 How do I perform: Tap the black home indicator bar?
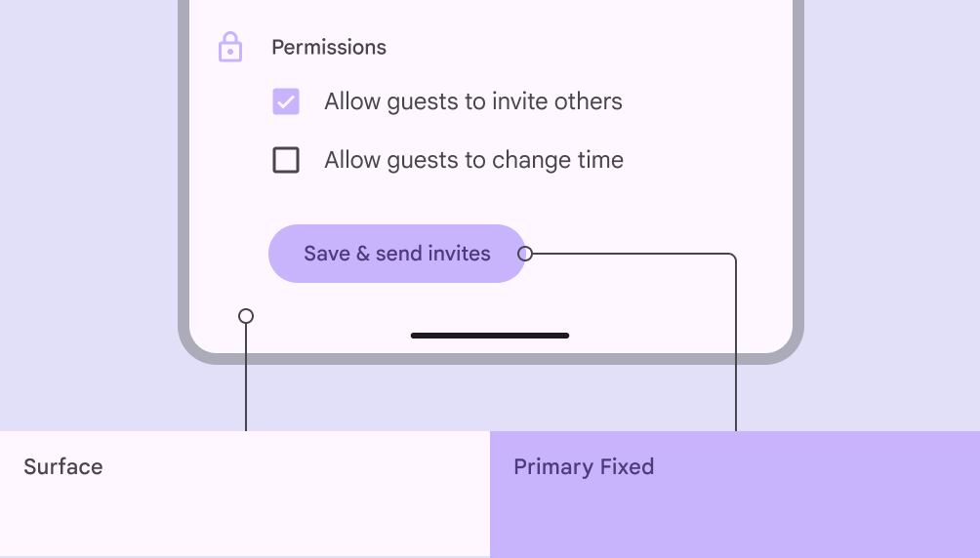click(x=490, y=336)
